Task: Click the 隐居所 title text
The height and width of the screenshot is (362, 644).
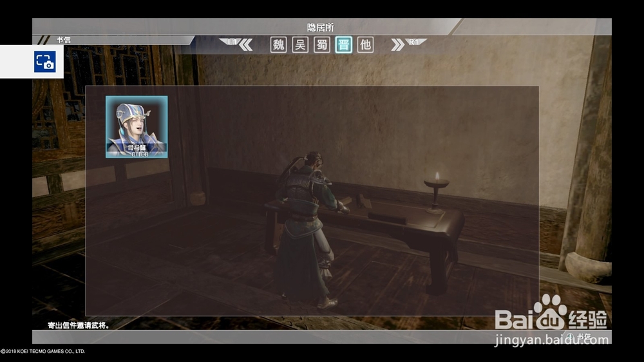Action: (321, 28)
